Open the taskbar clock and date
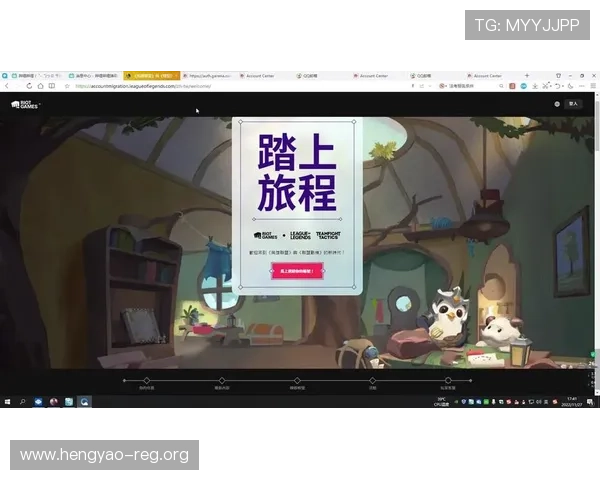 coord(572,402)
